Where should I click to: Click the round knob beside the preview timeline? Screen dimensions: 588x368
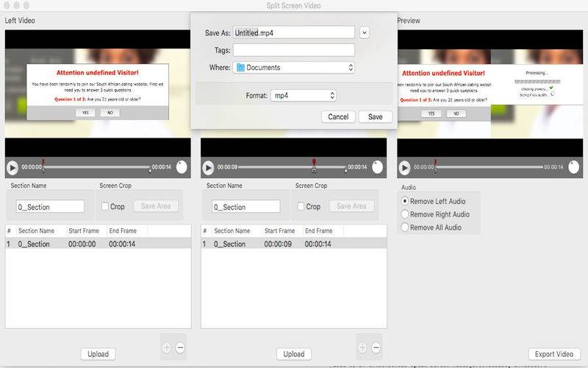pos(573,167)
